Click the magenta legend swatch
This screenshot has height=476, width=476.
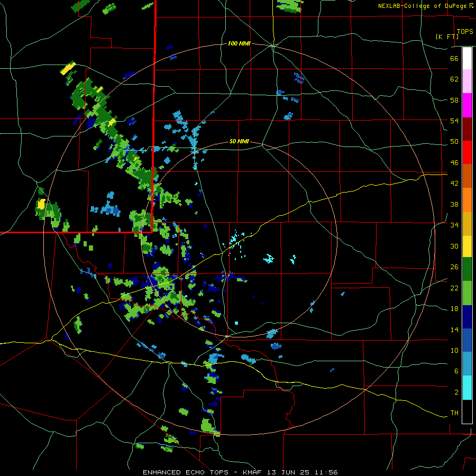(x=467, y=105)
